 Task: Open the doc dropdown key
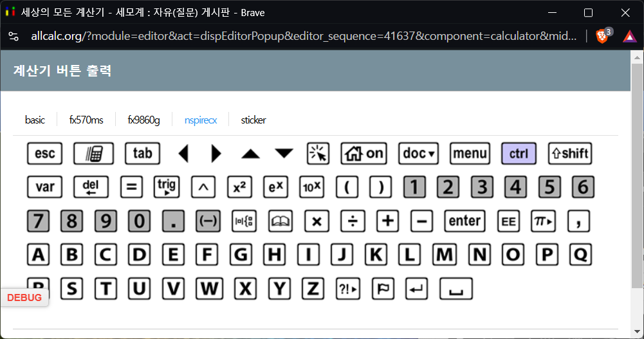point(418,154)
